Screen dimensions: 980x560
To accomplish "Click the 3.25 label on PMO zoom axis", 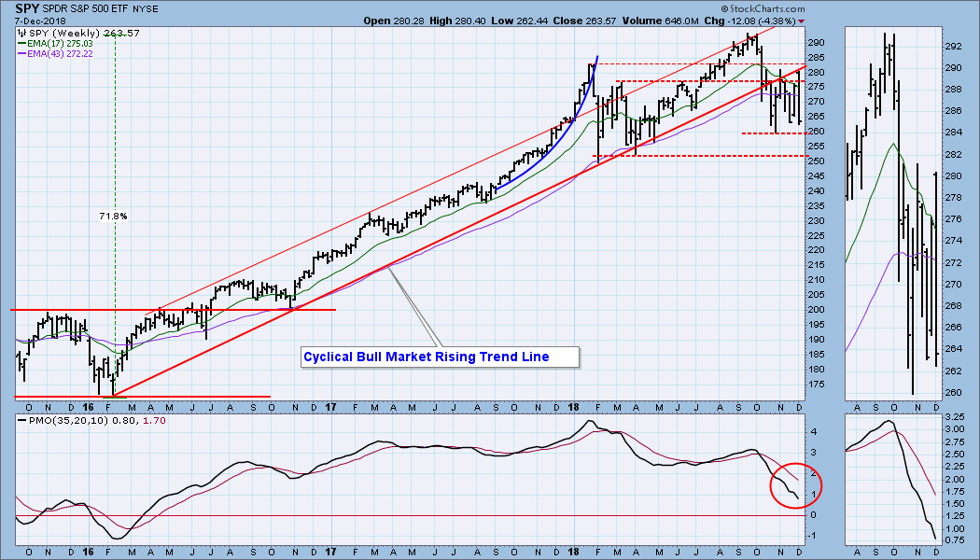I will [953, 417].
